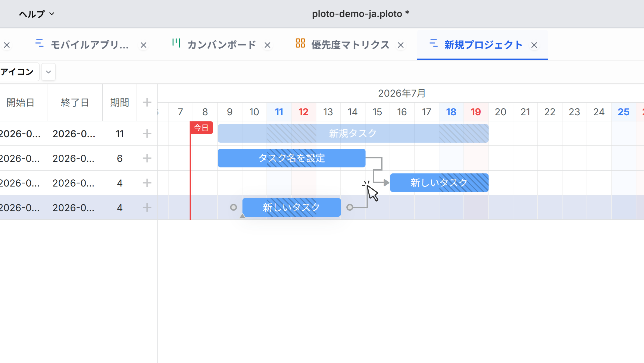Click the アイコン button

[19, 72]
